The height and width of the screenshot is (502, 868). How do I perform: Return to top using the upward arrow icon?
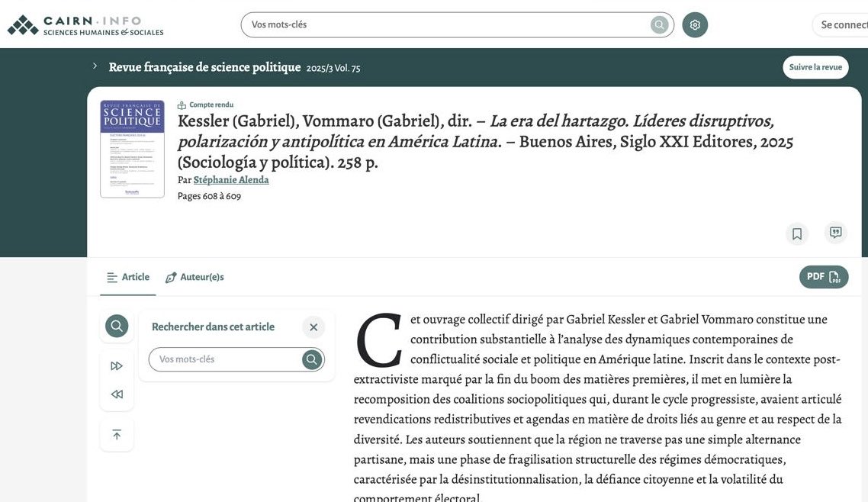pyautogui.click(x=116, y=433)
